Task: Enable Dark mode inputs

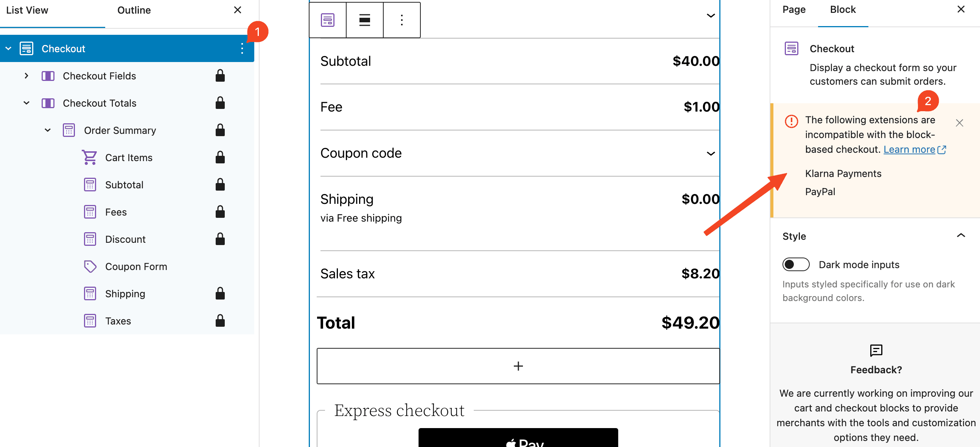Action: (796, 264)
